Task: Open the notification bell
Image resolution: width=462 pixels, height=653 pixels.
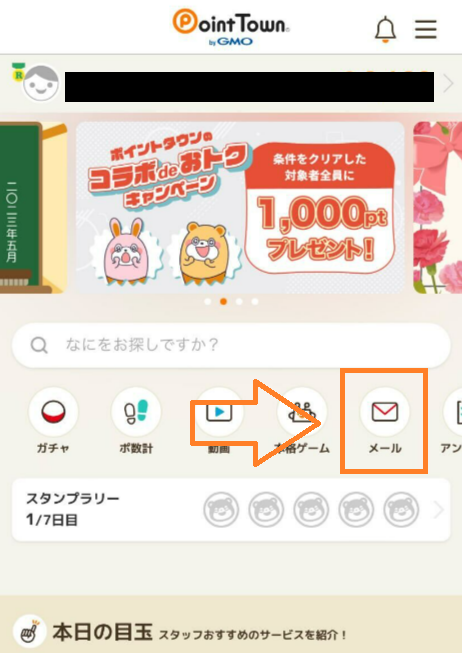Action: click(x=385, y=29)
